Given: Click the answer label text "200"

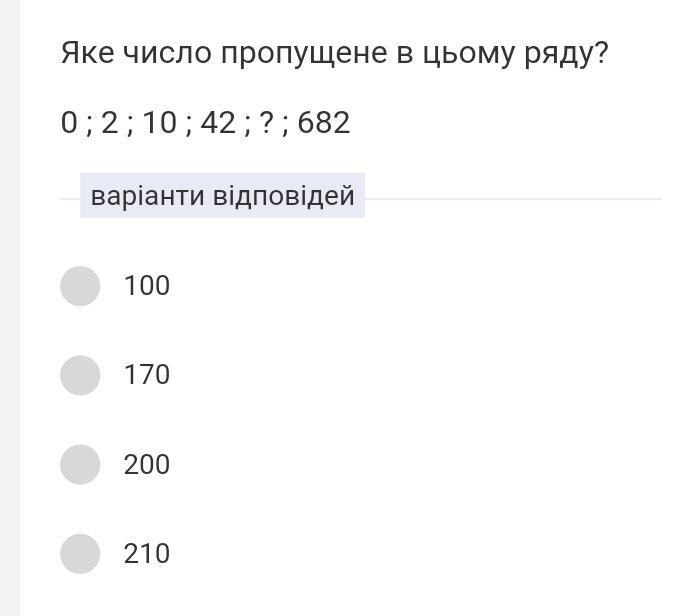Looking at the screenshot, I should click(147, 465).
